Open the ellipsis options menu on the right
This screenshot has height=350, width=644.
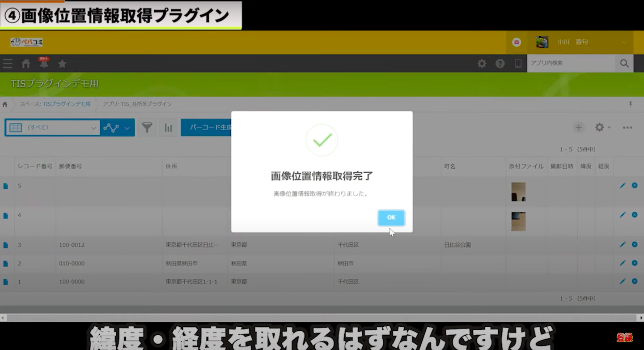(627, 127)
